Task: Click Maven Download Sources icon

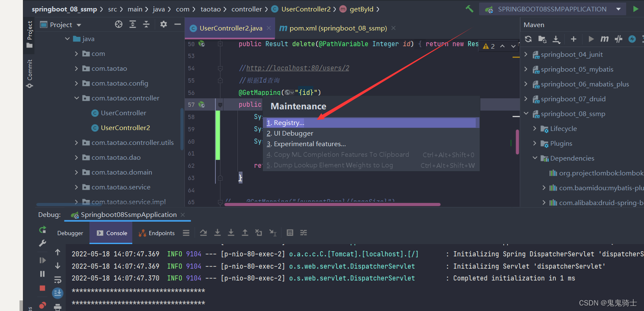Action: pyautogui.click(x=556, y=39)
